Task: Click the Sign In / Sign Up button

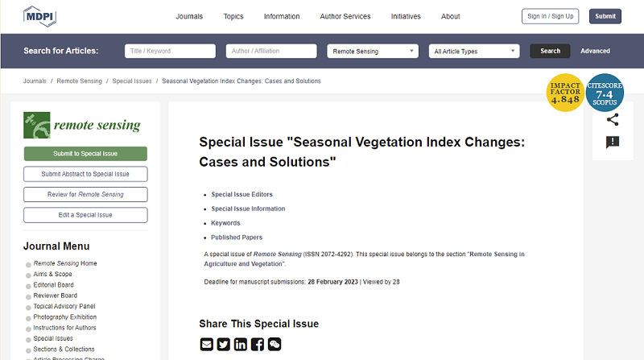Action: point(548,16)
